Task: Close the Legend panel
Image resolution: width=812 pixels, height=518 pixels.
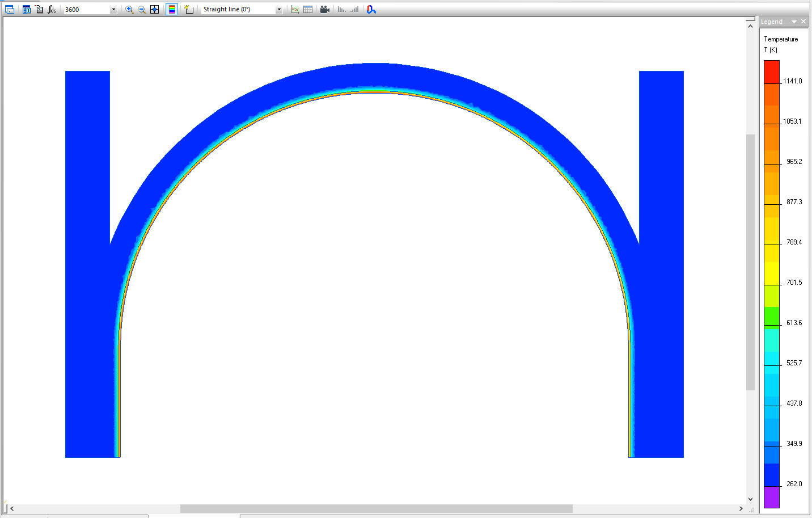Action: [803, 22]
